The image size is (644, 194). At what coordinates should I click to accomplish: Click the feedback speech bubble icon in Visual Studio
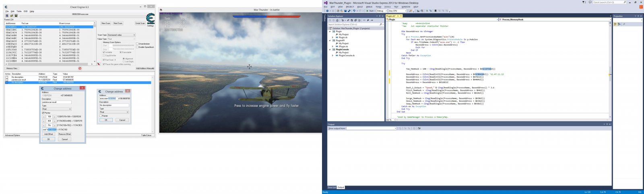(x=590, y=2)
